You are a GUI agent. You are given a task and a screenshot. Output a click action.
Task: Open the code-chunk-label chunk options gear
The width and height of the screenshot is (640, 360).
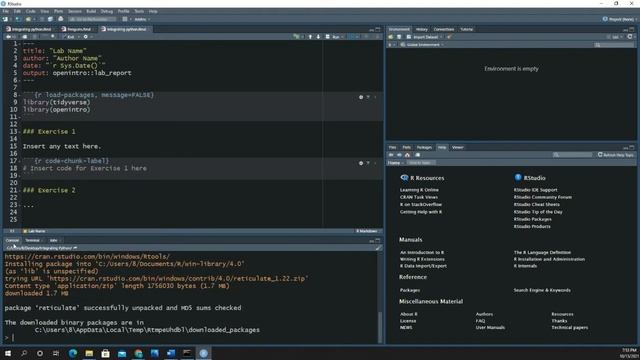[361, 163]
